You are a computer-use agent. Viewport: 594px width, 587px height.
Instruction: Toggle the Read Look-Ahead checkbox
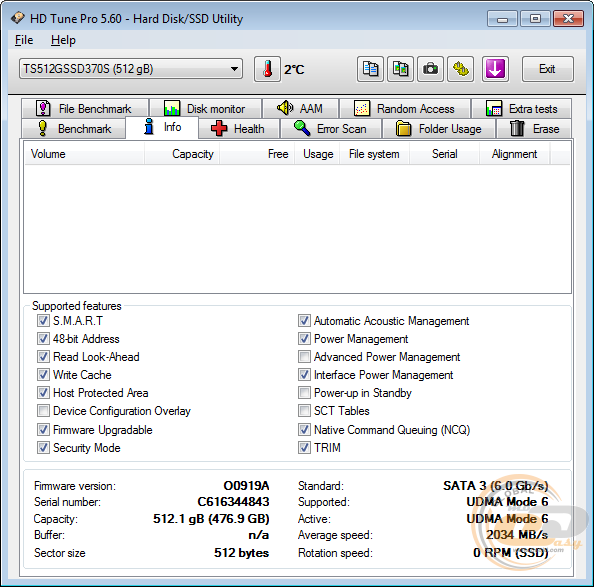click(43, 356)
